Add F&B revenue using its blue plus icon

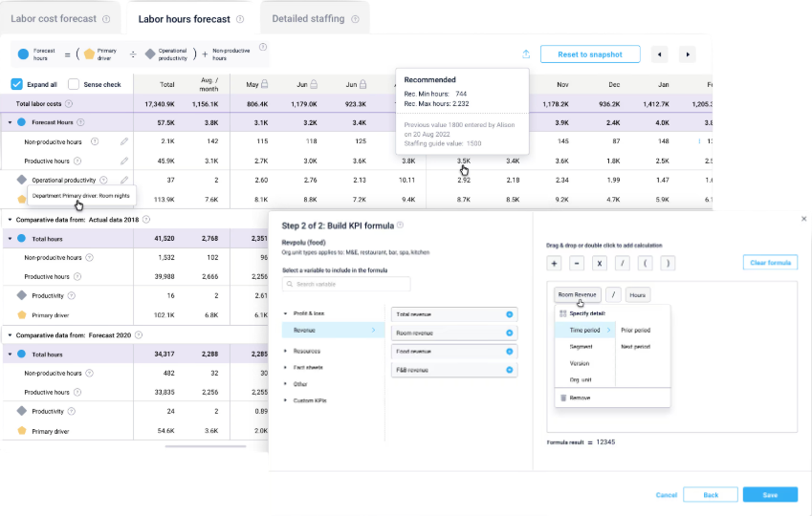509,369
